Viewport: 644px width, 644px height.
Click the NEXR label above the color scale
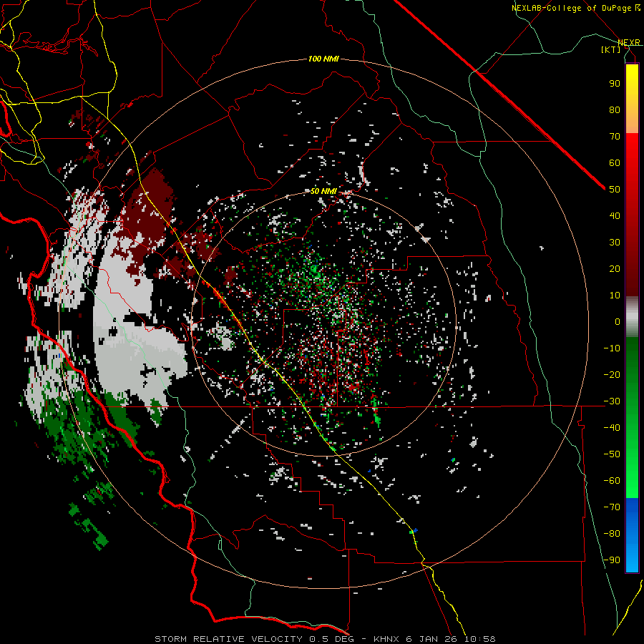point(629,42)
